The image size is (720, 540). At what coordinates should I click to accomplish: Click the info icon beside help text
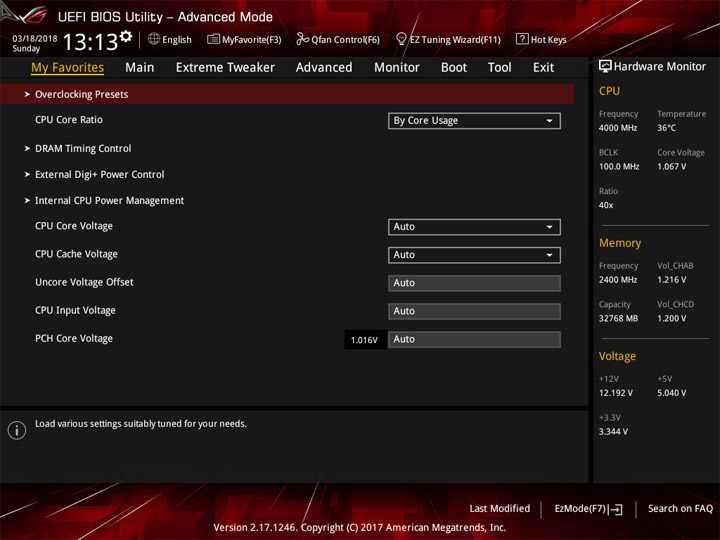17,430
